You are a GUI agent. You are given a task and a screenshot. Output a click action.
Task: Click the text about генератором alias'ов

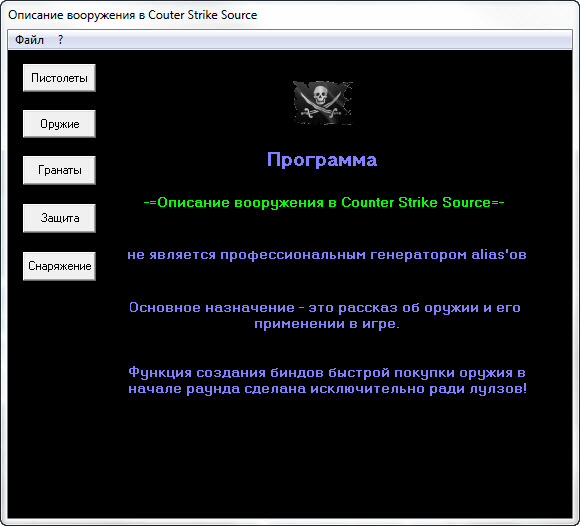(x=327, y=255)
